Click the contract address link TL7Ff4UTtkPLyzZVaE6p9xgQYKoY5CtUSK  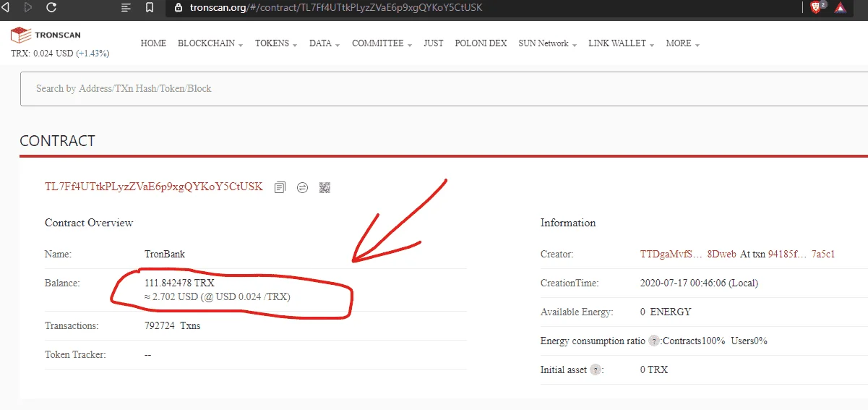(154, 187)
